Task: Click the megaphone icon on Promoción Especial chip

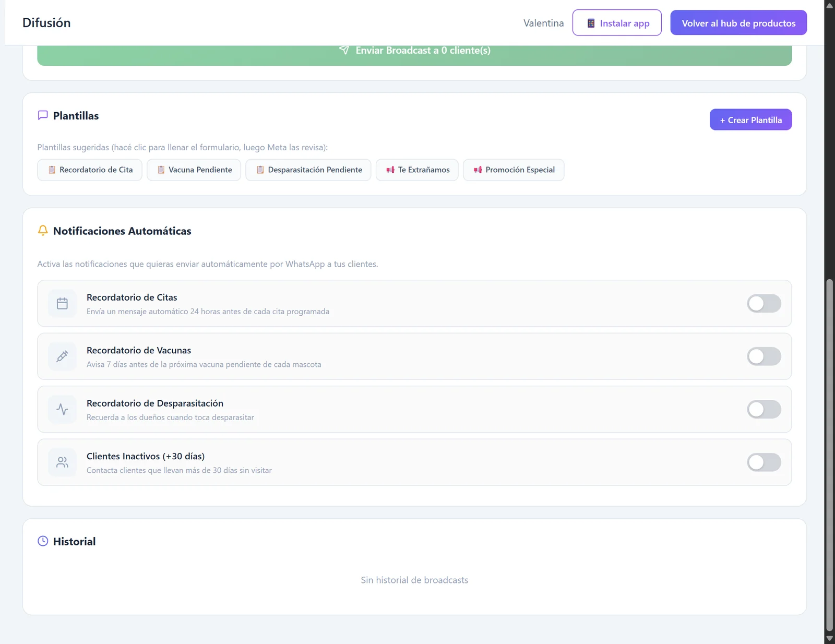Action: [478, 170]
